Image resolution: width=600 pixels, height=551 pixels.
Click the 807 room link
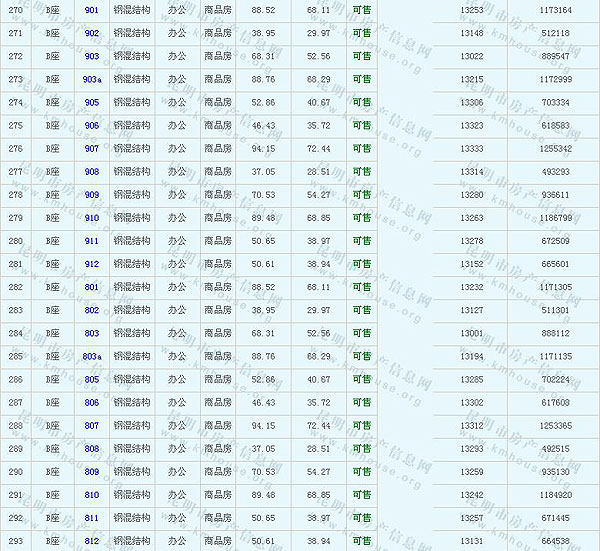point(92,425)
